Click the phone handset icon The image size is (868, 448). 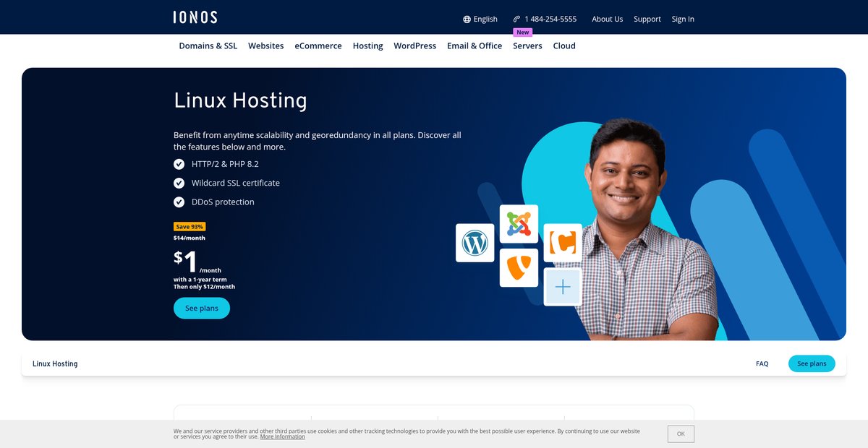coord(516,19)
